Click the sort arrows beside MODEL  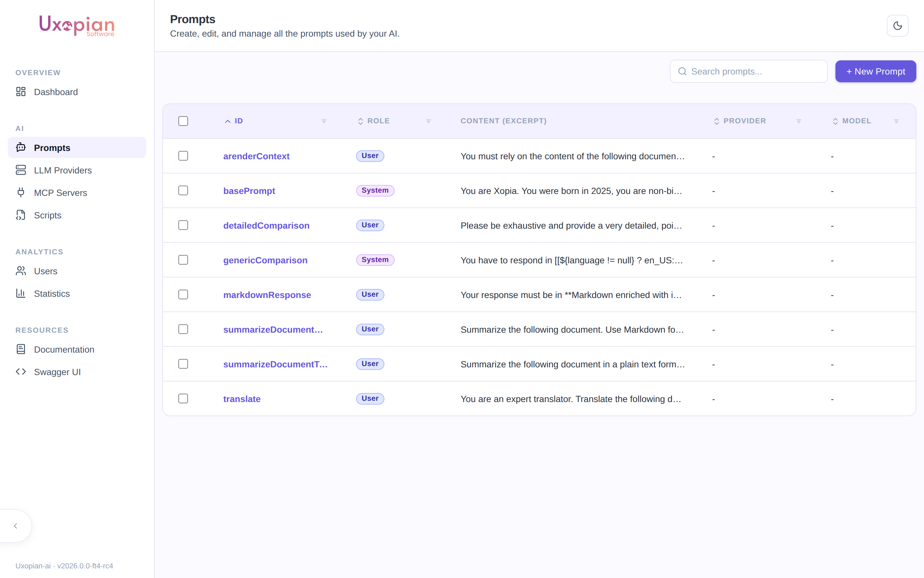click(835, 121)
